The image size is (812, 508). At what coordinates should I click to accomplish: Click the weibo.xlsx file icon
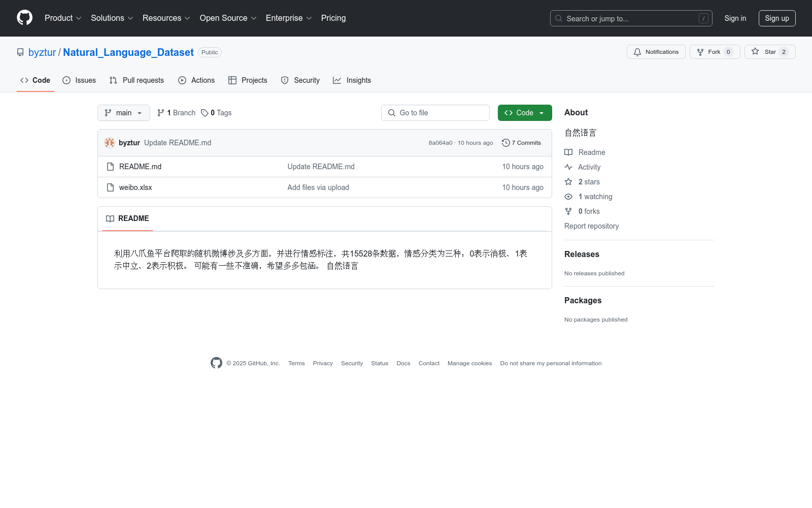(x=110, y=187)
